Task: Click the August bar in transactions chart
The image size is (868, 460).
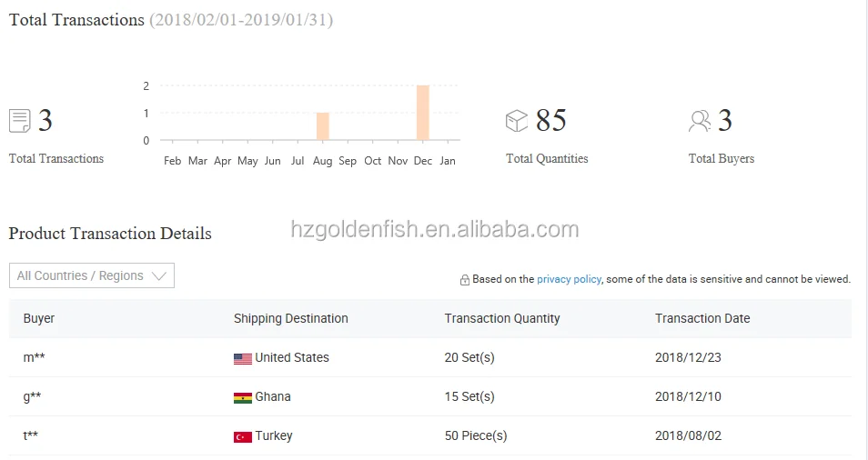Action: pyautogui.click(x=323, y=126)
